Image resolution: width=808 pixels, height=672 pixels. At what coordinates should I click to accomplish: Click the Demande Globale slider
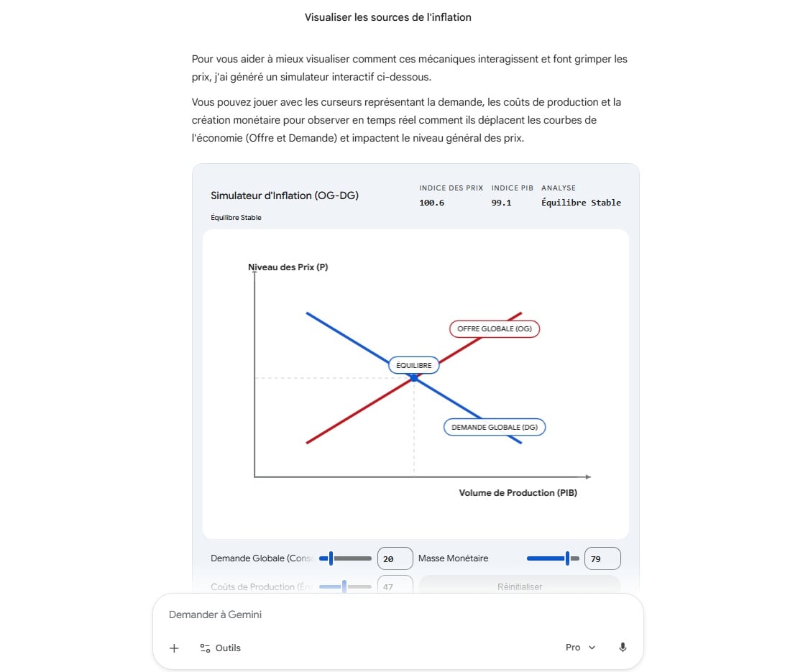pos(345,558)
